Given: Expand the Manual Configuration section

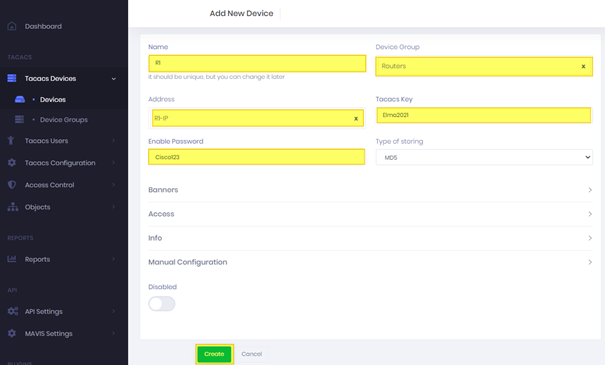Looking at the screenshot, I should pyautogui.click(x=370, y=262).
